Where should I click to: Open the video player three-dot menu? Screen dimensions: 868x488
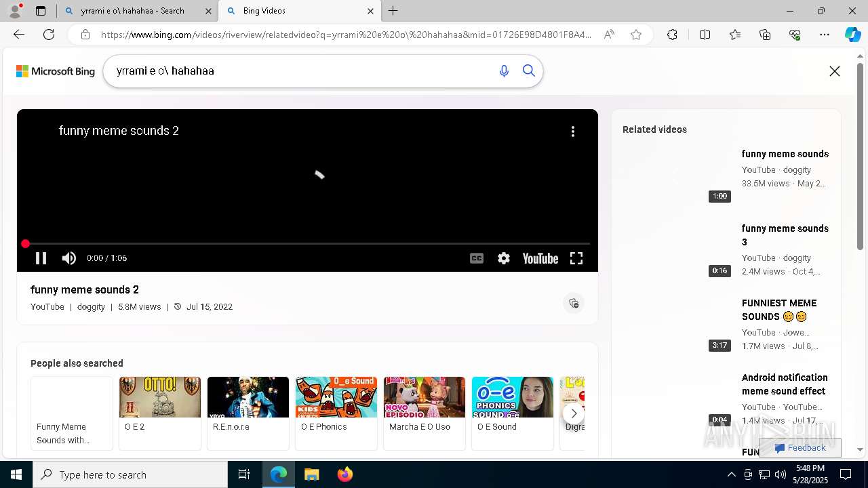click(573, 131)
